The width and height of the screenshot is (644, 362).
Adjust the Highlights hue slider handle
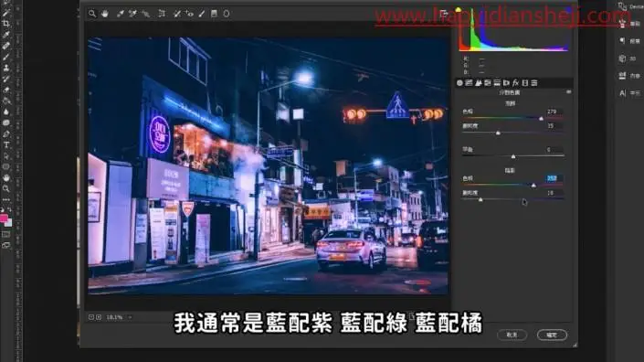[x=541, y=119]
